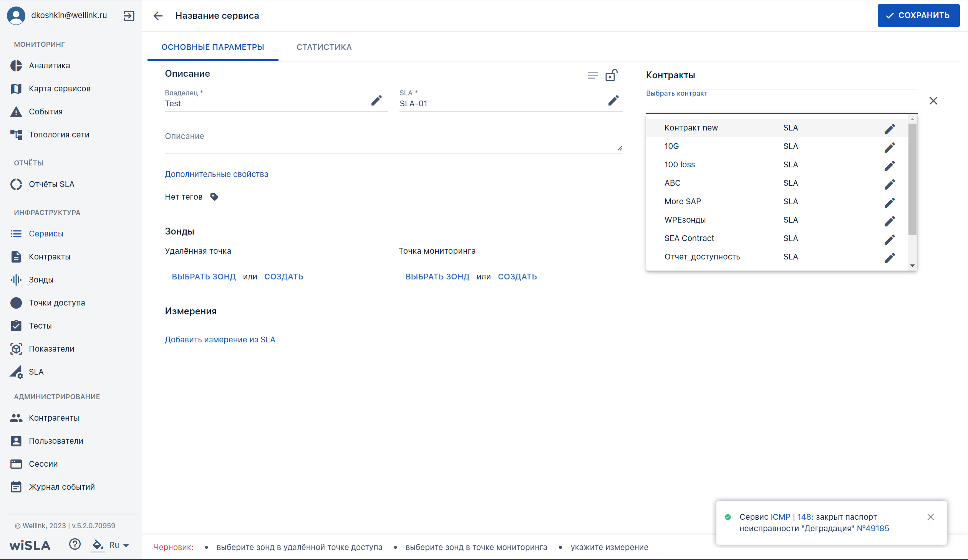Image resolution: width=968 pixels, height=560 pixels.
Task: Edit the More SAP contract via pencil icon
Action: coord(890,203)
